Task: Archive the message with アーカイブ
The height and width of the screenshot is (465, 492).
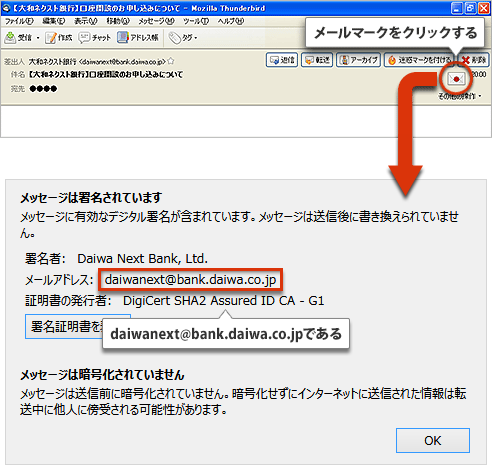Action: coord(358,60)
